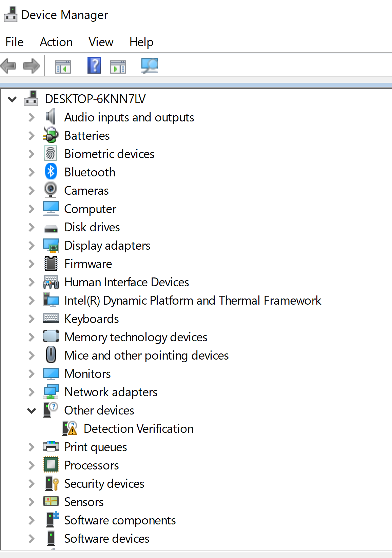392x558 pixels.
Task: Click the Show/Hide Console Tree icon
Action: click(63, 66)
